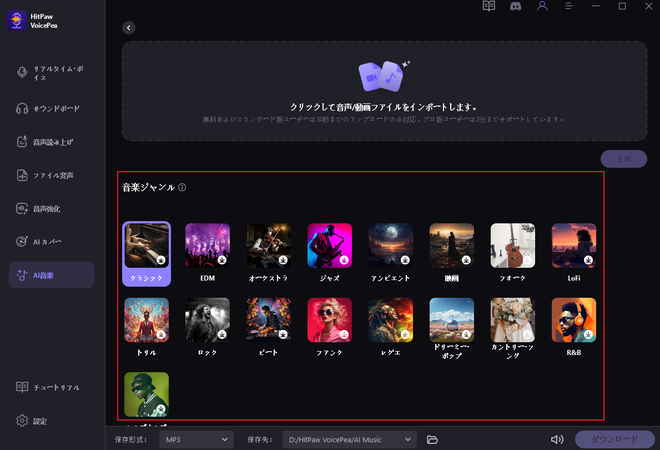This screenshot has width=660, height=450.
Task: Select the カントリーソング genre thumbnail
Action: (x=513, y=320)
